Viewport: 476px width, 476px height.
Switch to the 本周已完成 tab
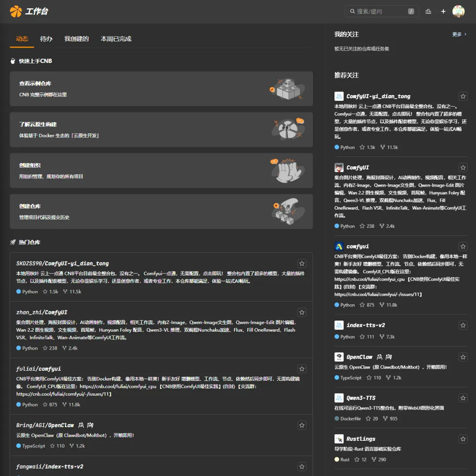(x=116, y=39)
